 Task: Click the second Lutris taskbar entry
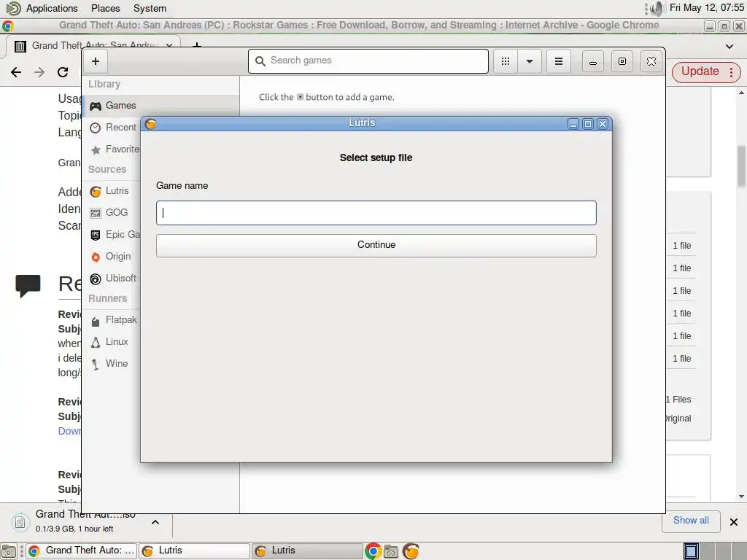pos(307,551)
